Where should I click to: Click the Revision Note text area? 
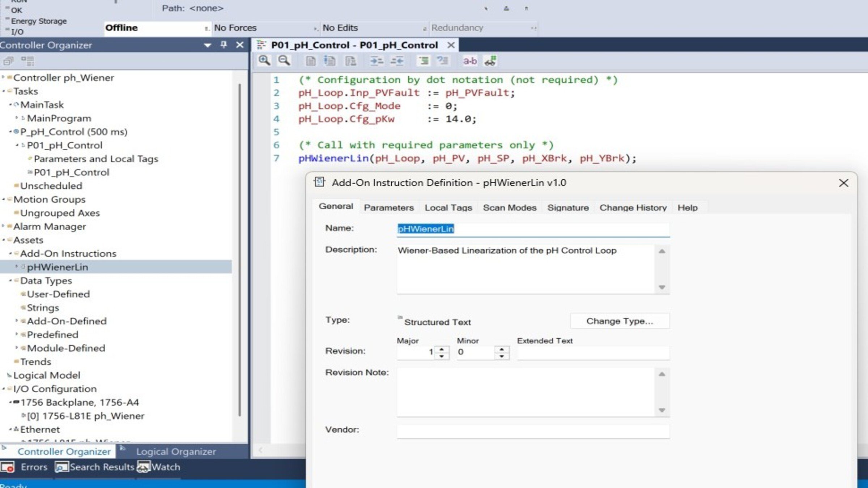click(x=526, y=392)
